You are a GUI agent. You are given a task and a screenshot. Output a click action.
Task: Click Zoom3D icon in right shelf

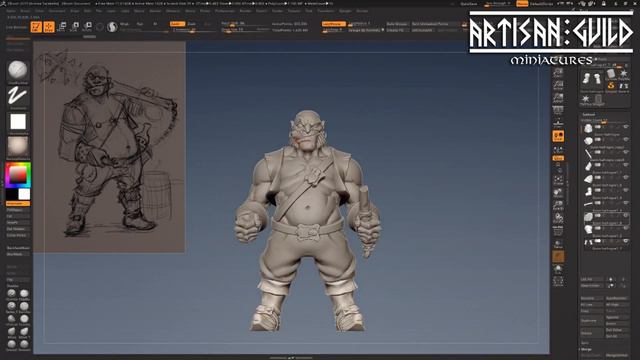tap(558, 205)
